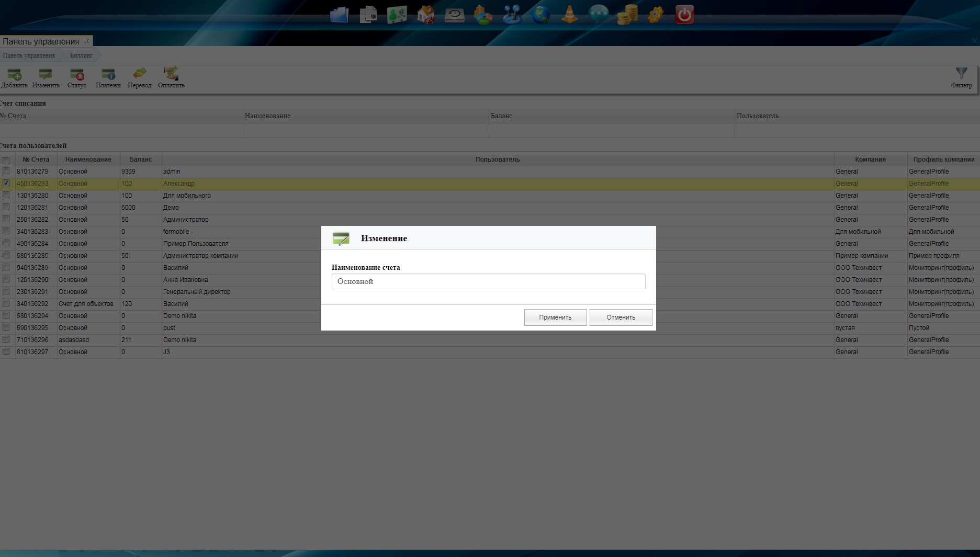Viewport: 980px width, 557px height.
Task: Click user name formobile
Action: tap(176, 232)
